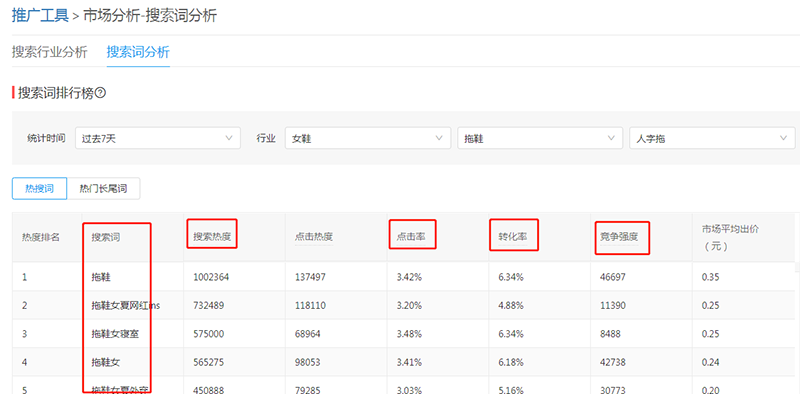
Task: Sort by 点击热度 column header
Action: click(314, 237)
